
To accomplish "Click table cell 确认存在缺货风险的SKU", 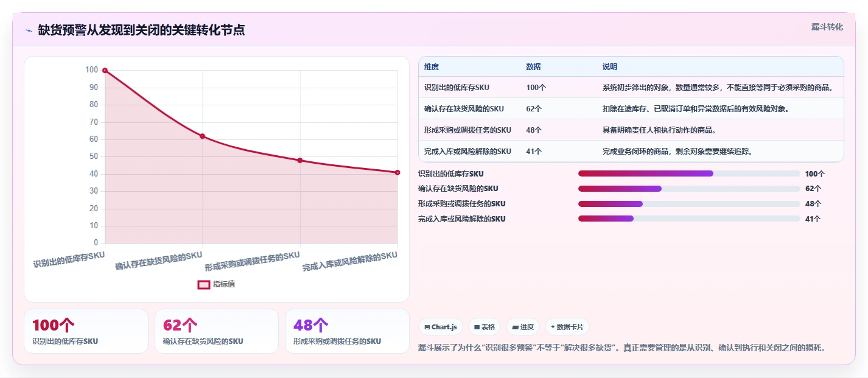I will tap(464, 109).
